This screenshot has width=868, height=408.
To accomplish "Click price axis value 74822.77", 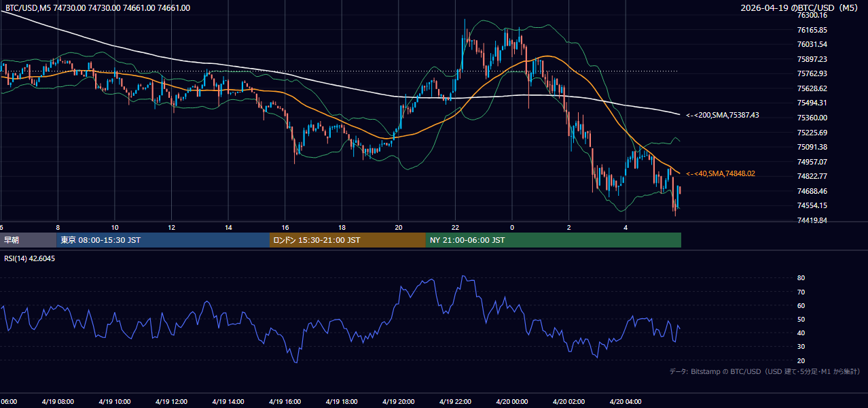I will [812, 176].
